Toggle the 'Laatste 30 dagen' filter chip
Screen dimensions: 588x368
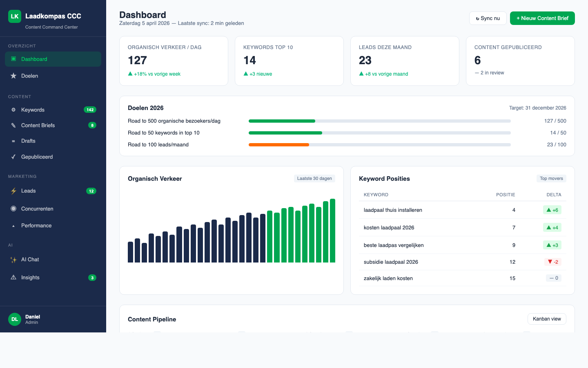314,178
